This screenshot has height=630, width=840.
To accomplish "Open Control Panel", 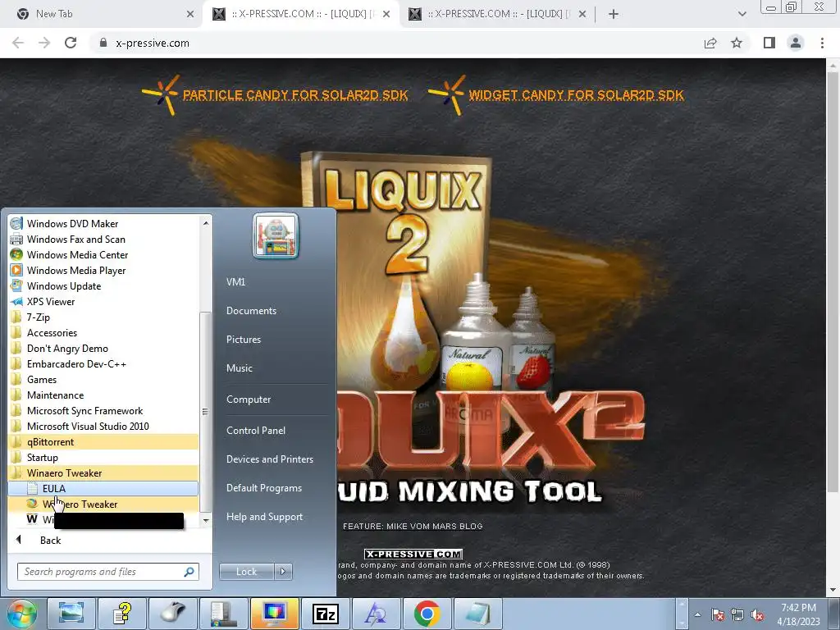I will pyautogui.click(x=256, y=430).
